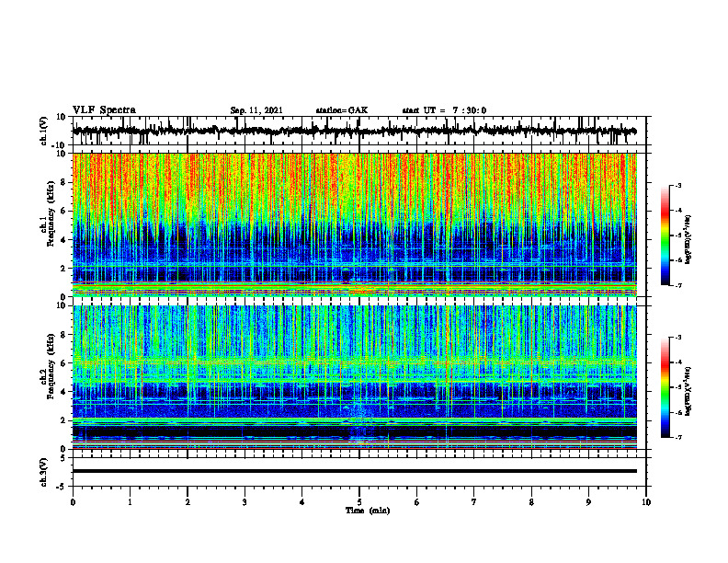Image resolution: width=728 pixels, height=563 pixels.
Task: Click the "8" kHz tick on ch.2 frequency axis
Action: [64, 335]
